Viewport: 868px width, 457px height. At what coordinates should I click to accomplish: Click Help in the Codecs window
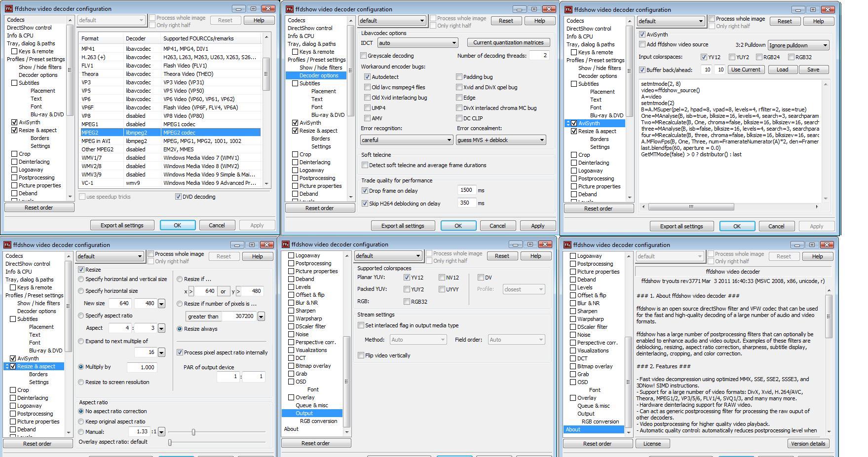click(259, 20)
